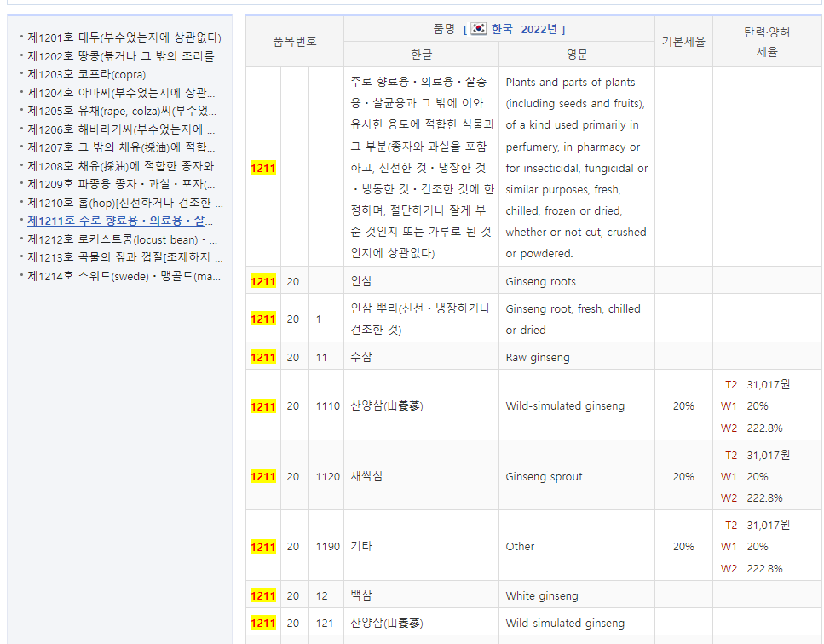824x644 pixels.
Task: Click 제1213호 곡물의 짚과 껍질
Action: point(124,257)
